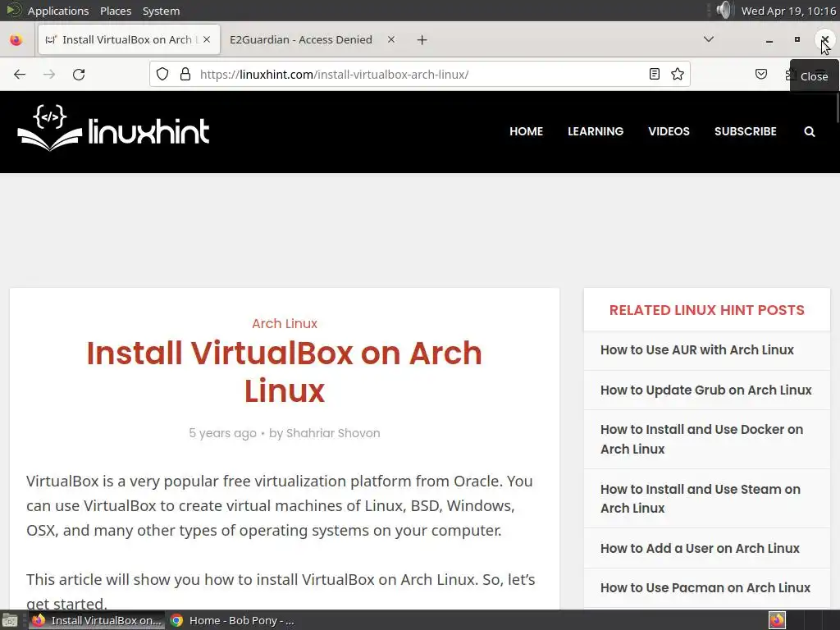The width and height of the screenshot is (840, 630).
Task: Click "5 years ago" post date text
Action: [x=222, y=433]
